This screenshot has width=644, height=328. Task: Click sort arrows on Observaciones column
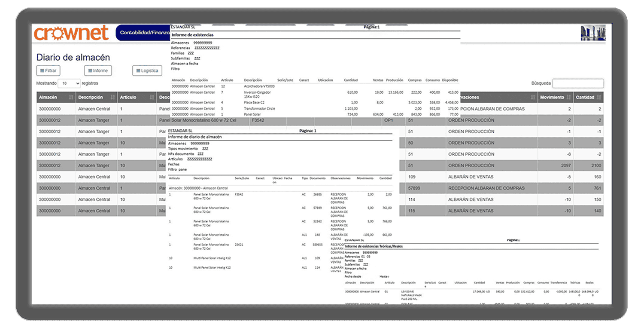point(532,98)
